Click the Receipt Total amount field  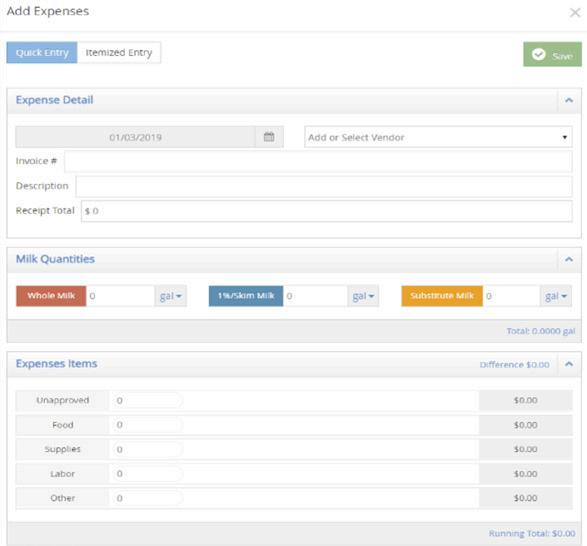326,211
